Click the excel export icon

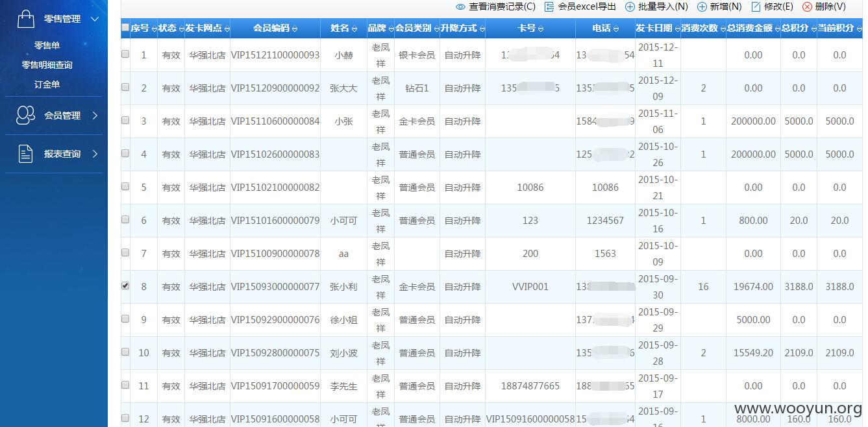point(549,6)
